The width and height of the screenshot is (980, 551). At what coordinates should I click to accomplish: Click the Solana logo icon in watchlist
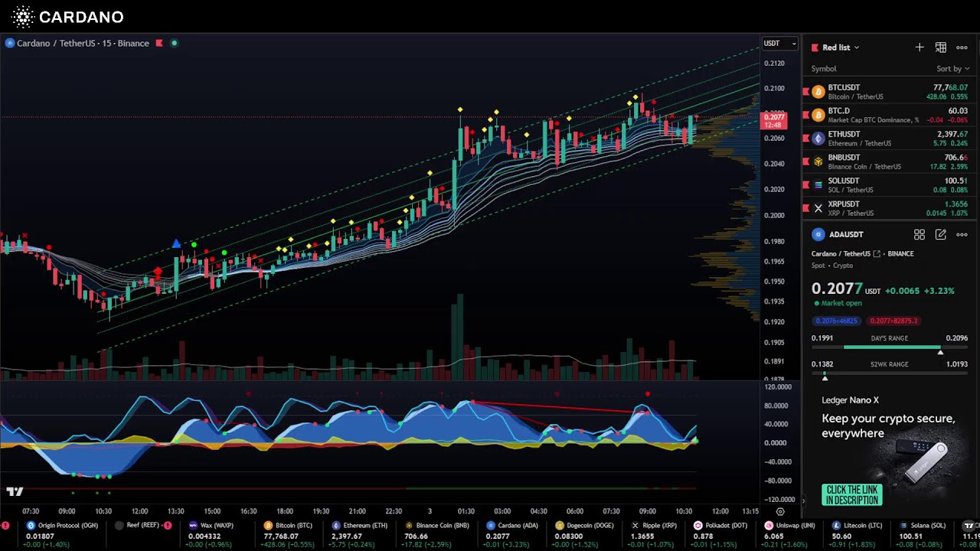coord(818,185)
